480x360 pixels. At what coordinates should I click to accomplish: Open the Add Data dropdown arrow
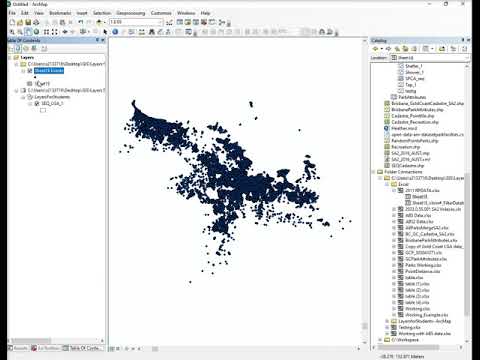pos(104,22)
